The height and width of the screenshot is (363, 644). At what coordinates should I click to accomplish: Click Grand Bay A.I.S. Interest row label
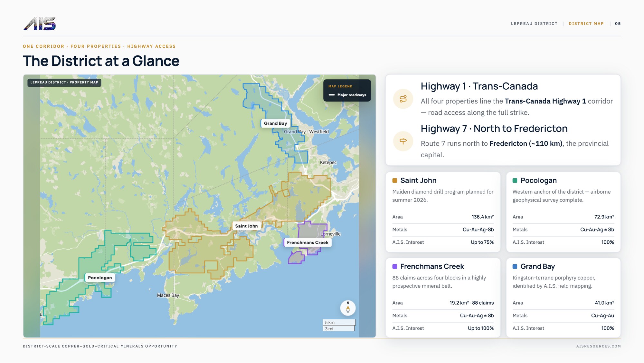pos(528,328)
